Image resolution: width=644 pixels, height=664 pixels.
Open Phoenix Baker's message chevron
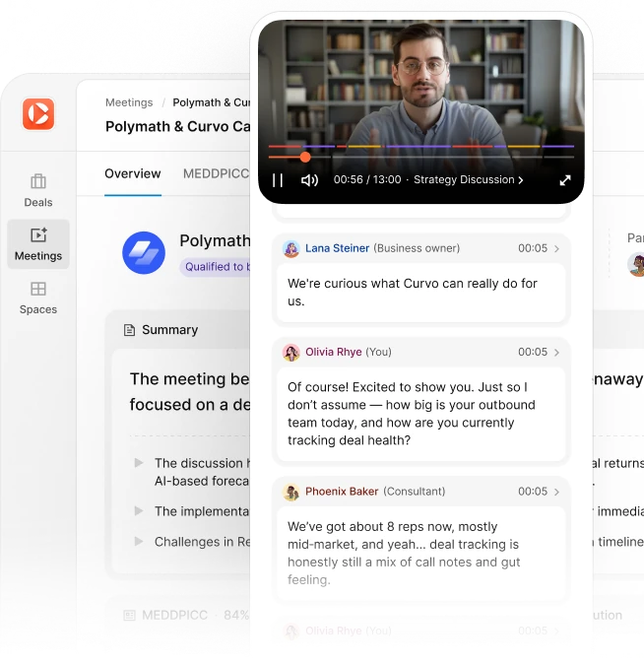(x=556, y=492)
